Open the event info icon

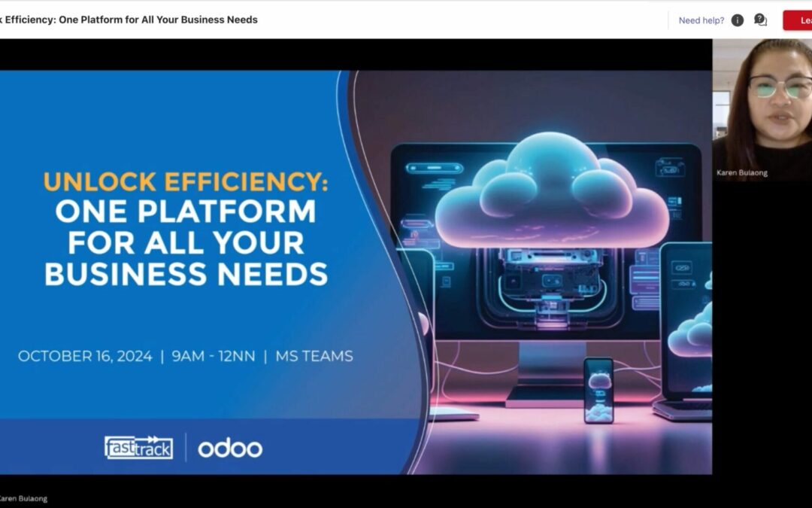click(738, 20)
